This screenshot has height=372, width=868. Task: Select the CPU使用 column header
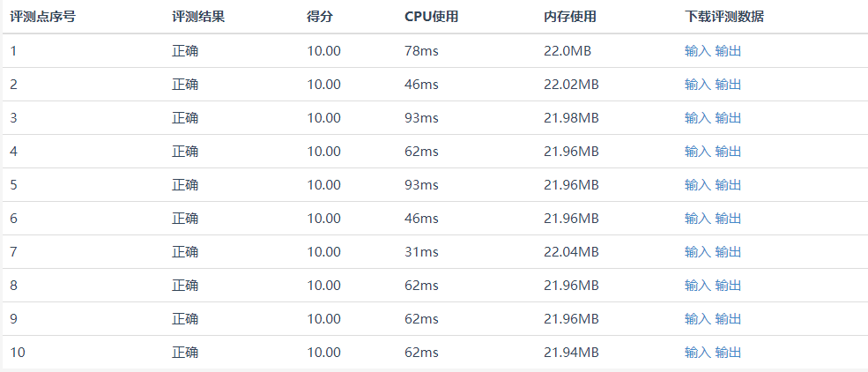(432, 17)
